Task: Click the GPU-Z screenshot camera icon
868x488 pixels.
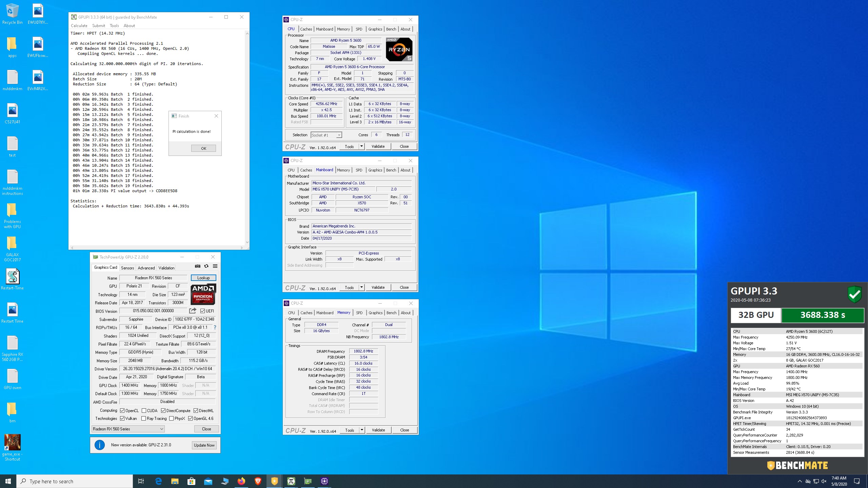Action: click(x=198, y=266)
